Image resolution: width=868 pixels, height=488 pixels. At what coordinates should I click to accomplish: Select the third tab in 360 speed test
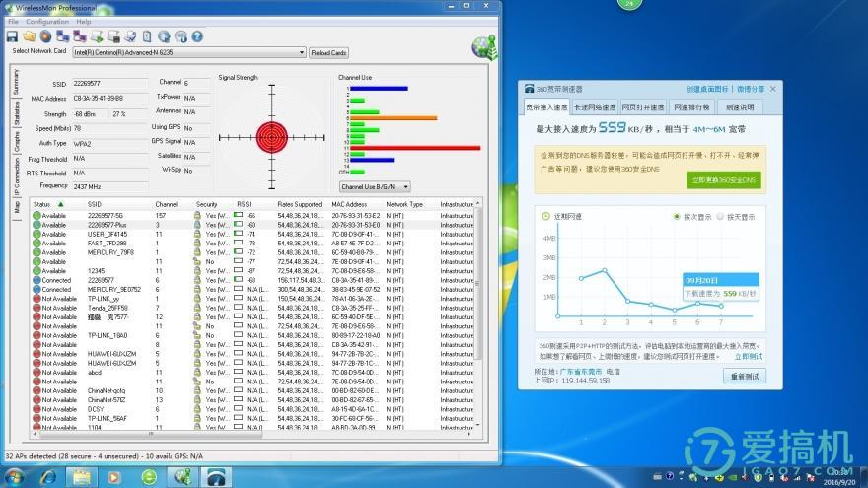tap(643, 106)
